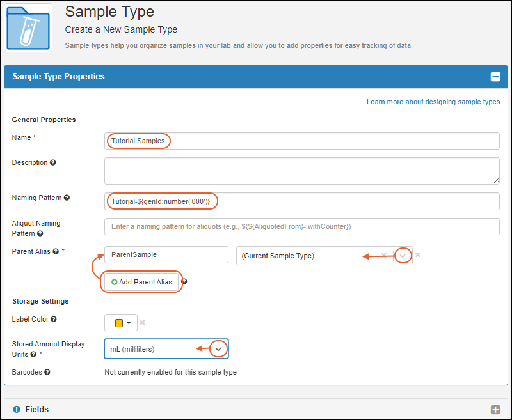Screen dimensions: 512x420
Task: Click the ParentSample alias text field
Action: [166, 254]
